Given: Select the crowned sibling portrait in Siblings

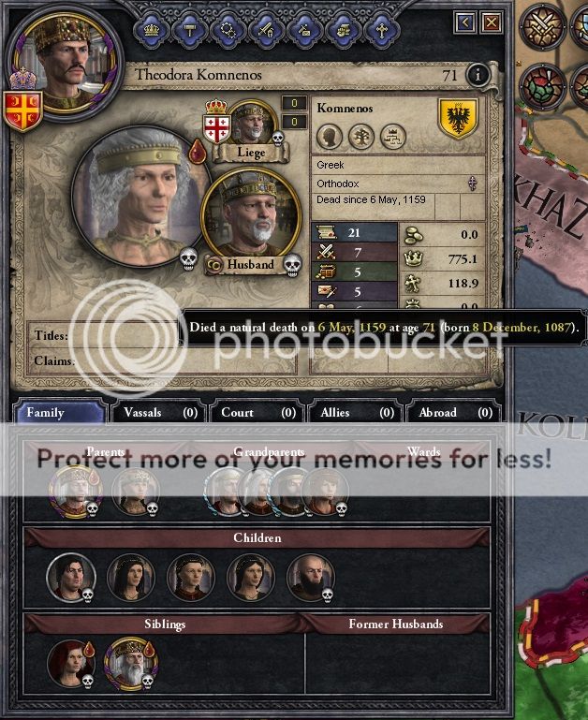Looking at the screenshot, I should (131, 663).
